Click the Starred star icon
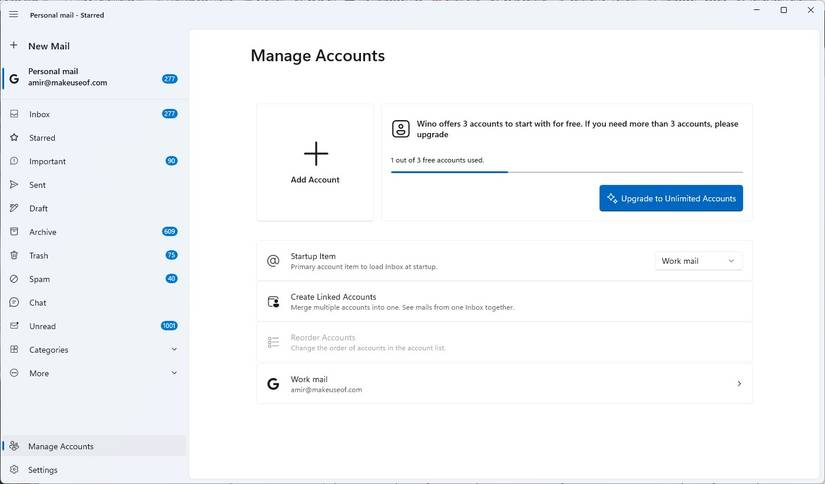 pos(14,137)
